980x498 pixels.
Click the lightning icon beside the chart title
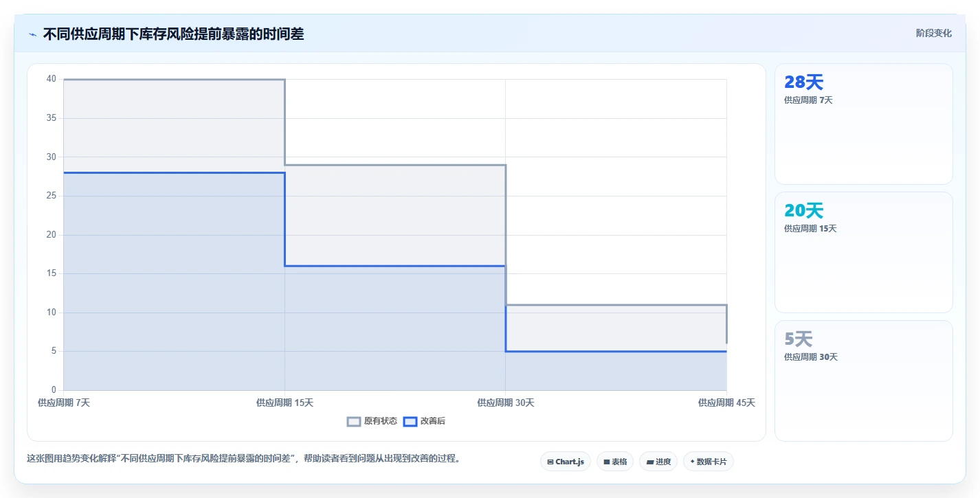[x=32, y=34]
